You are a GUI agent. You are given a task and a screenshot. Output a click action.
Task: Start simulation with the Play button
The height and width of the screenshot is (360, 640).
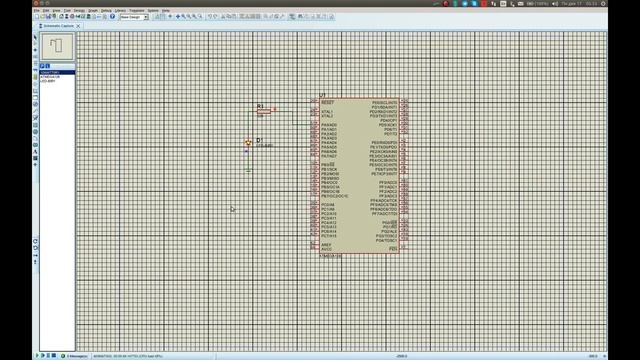click(37, 356)
